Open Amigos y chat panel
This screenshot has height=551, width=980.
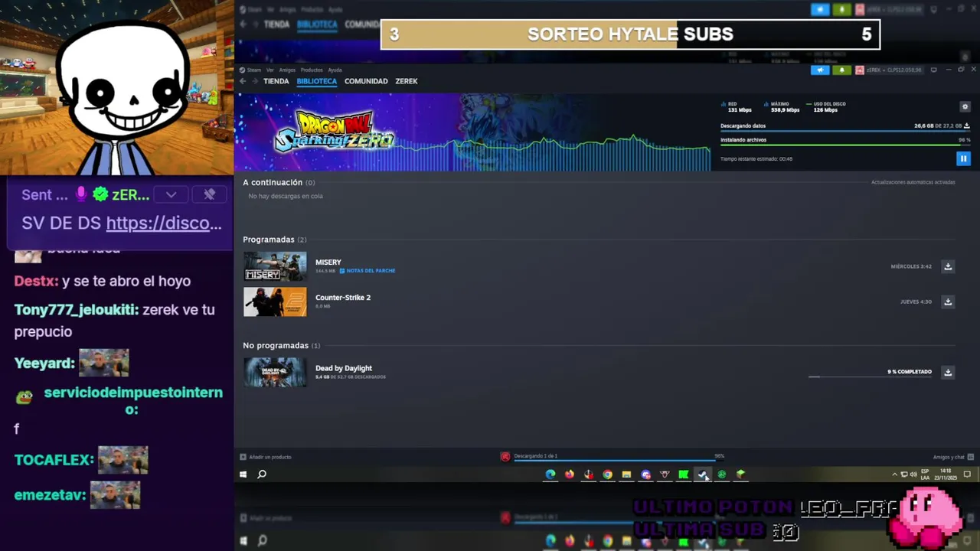pos(953,457)
